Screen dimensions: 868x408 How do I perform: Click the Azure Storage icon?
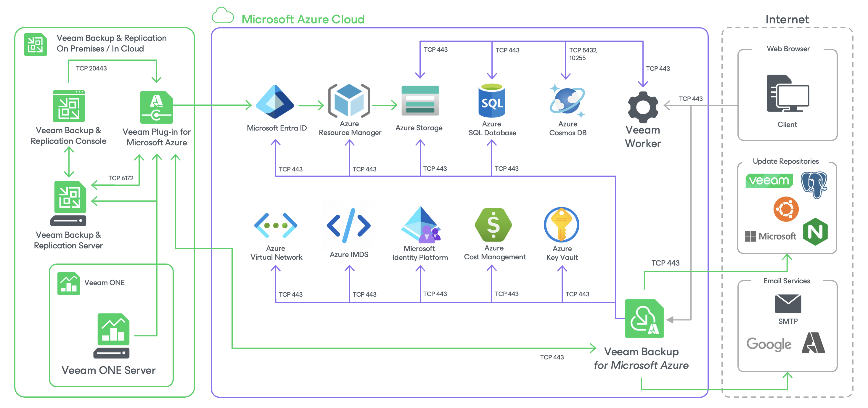(420, 101)
